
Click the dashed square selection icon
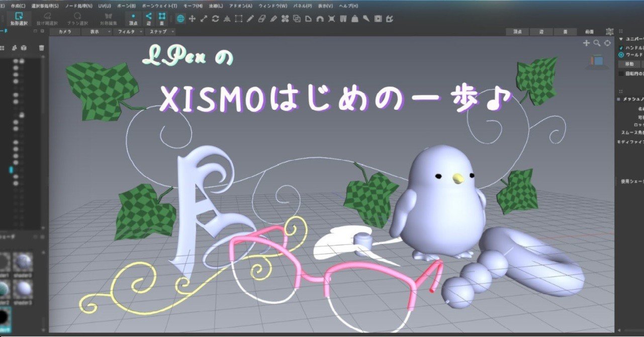(x=238, y=19)
